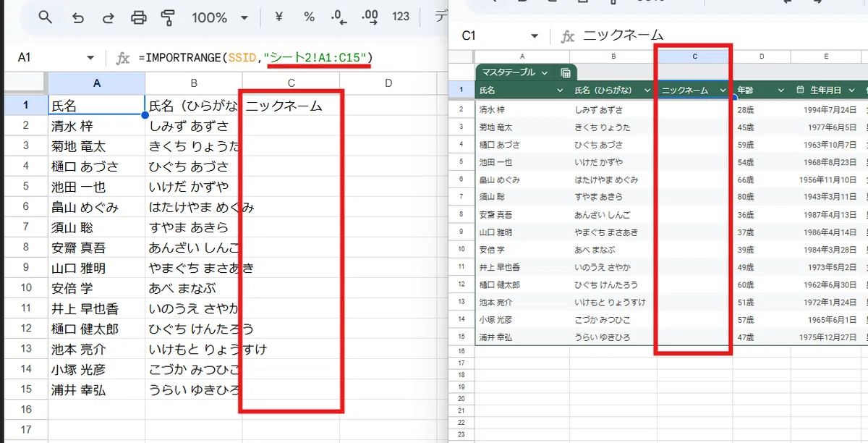The image size is (868, 443).
Task: Click cell 清水 梓 in left sheet
Action: 97,126
